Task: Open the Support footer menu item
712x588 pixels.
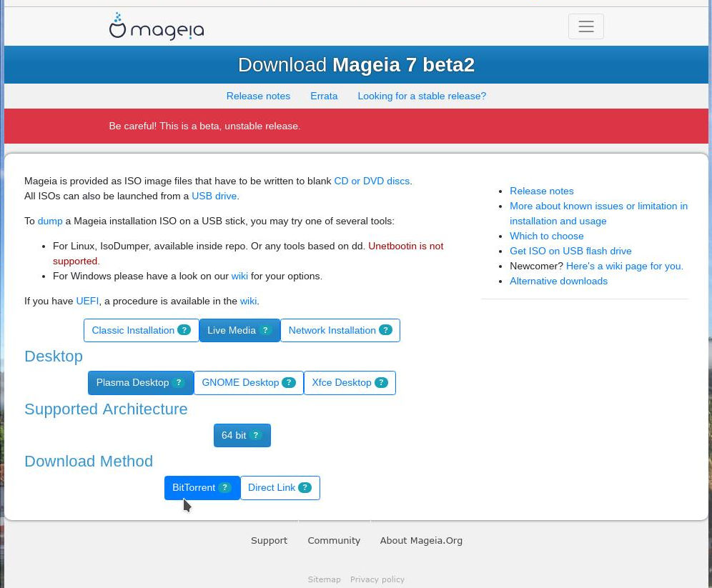Action: [269, 540]
